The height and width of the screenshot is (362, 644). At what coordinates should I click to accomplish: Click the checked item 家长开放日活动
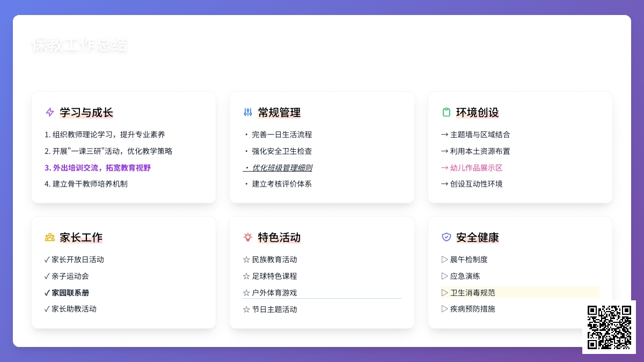pyautogui.click(x=74, y=260)
